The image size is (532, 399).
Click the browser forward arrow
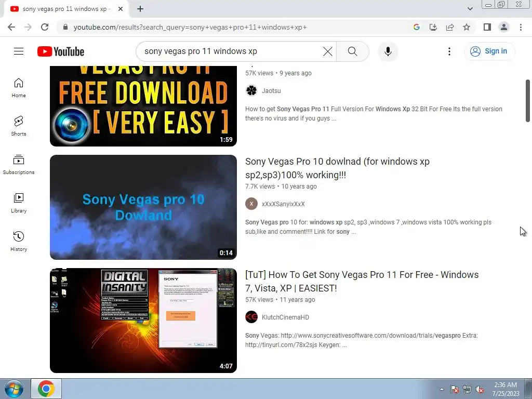(28, 27)
